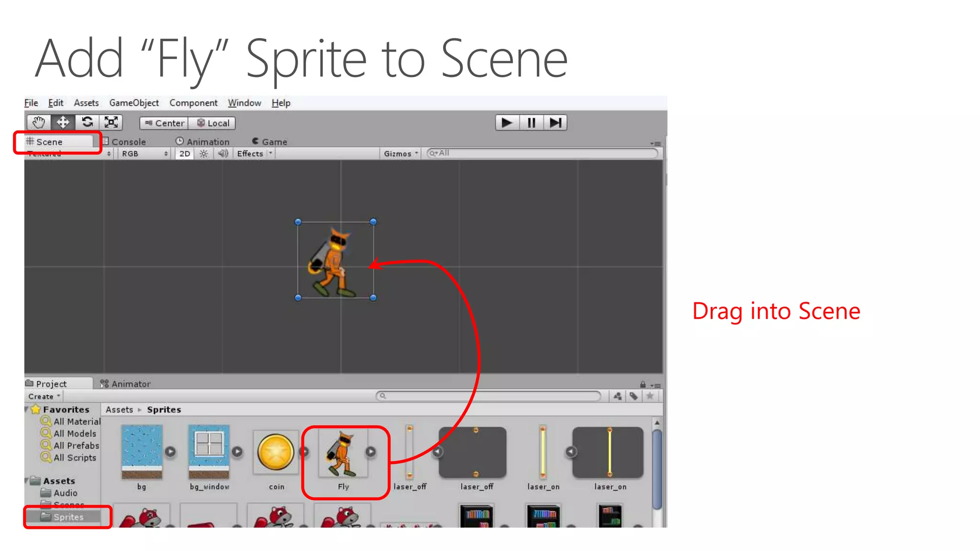Click Sprites in the breadcrumb
This screenshot has width=980, height=551.
coord(164,409)
